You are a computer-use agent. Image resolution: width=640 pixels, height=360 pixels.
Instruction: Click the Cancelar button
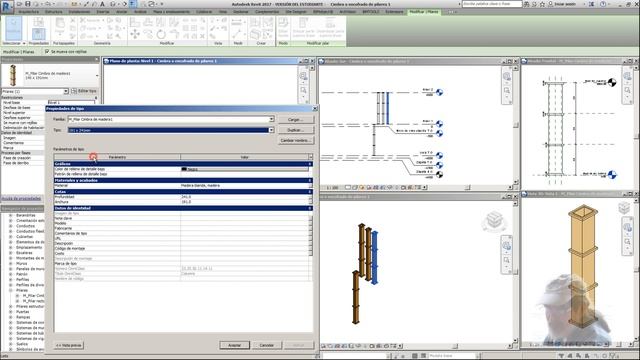click(x=267, y=345)
